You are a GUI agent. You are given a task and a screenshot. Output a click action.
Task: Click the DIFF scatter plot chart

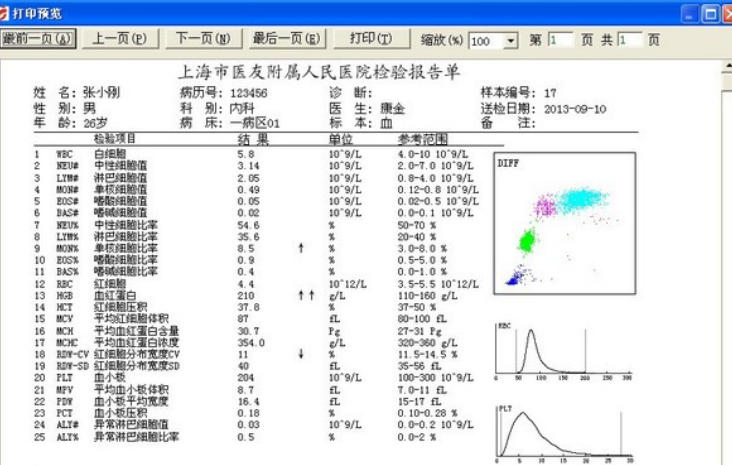pos(565,222)
